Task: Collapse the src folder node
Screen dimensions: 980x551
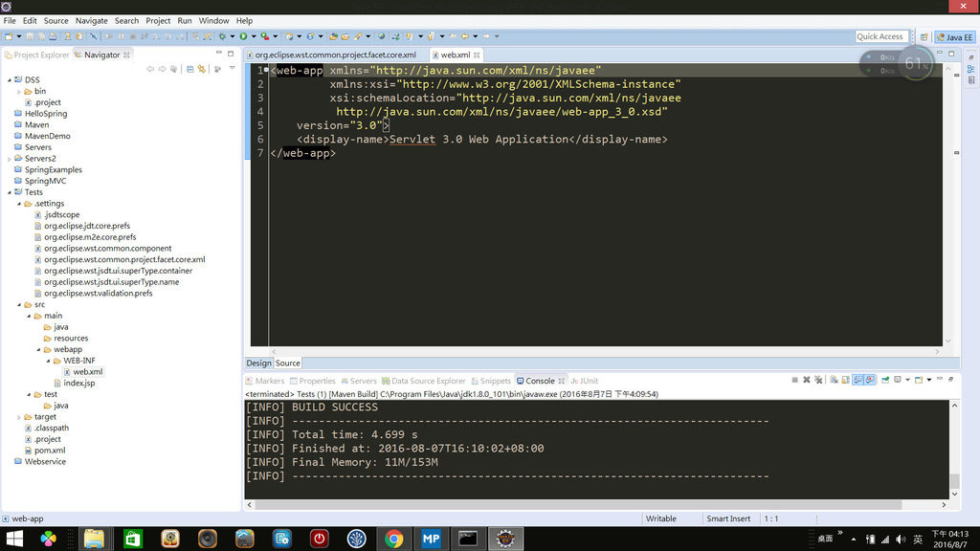Action: (19, 305)
